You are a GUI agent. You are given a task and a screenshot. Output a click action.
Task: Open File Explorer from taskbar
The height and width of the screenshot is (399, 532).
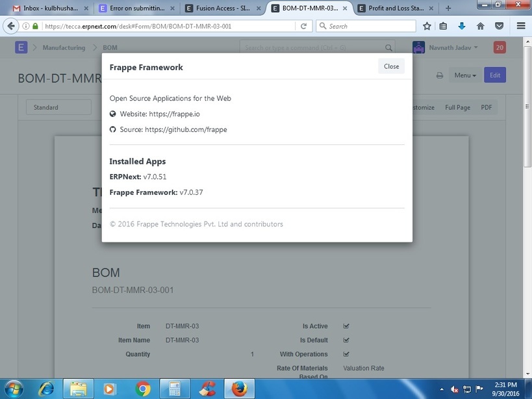pos(79,389)
